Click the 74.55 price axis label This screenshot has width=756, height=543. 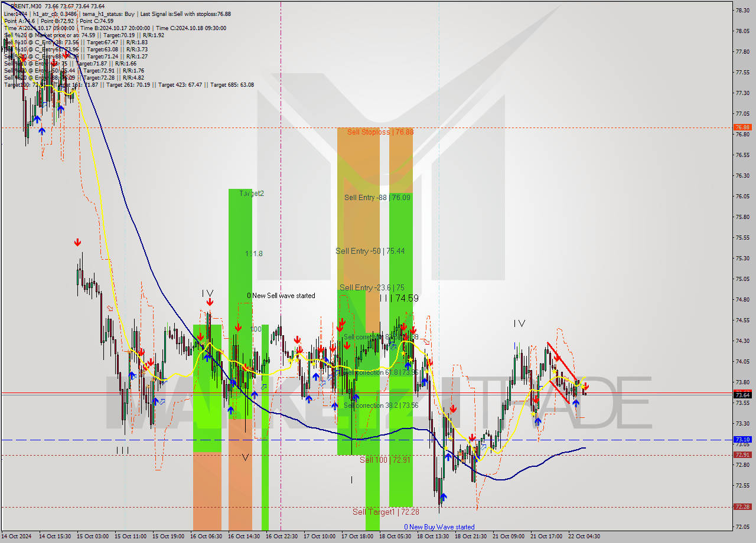tap(742, 320)
